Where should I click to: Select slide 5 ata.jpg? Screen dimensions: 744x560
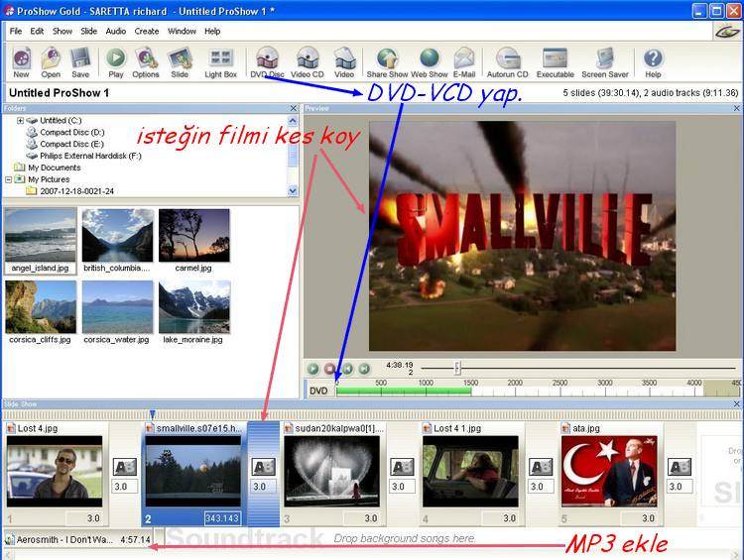click(609, 472)
